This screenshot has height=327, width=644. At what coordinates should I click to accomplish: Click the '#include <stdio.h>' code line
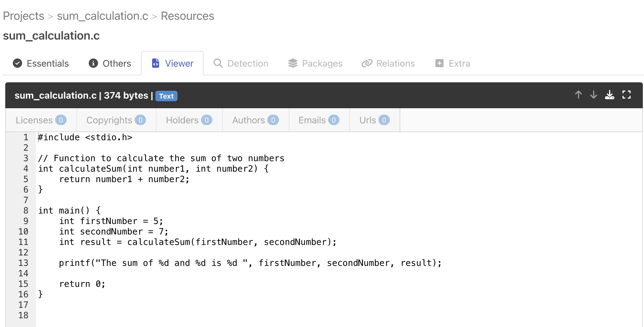pyautogui.click(x=85, y=137)
